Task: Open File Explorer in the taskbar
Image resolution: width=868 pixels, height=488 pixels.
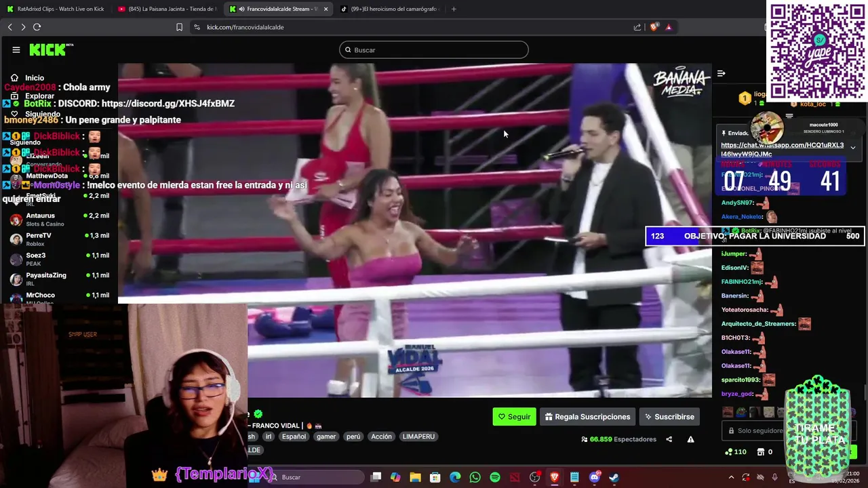Action: coord(415,477)
